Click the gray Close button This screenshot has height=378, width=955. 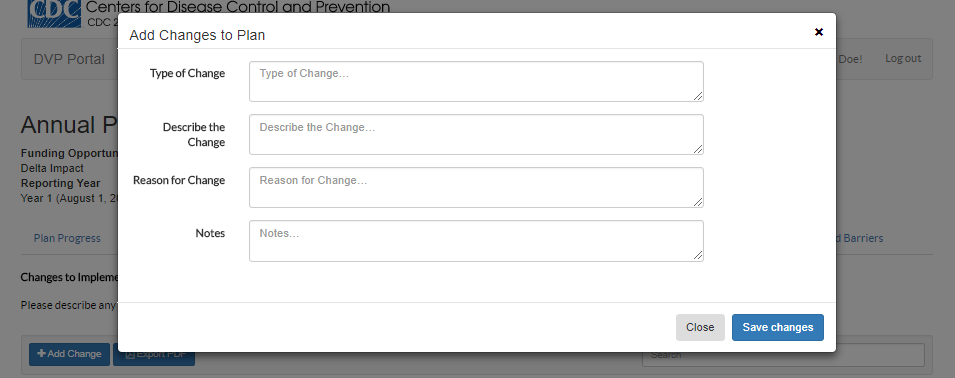700,327
